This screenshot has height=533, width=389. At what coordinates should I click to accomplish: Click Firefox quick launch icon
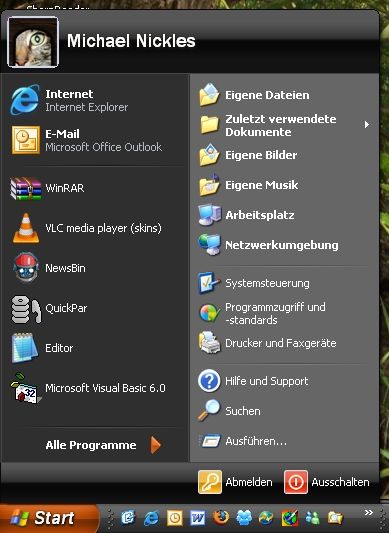(x=221, y=518)
